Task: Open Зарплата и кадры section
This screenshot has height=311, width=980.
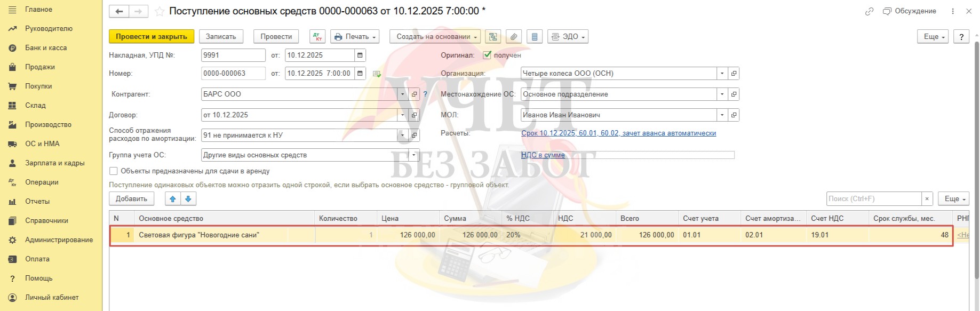Action: coord(55,163)
